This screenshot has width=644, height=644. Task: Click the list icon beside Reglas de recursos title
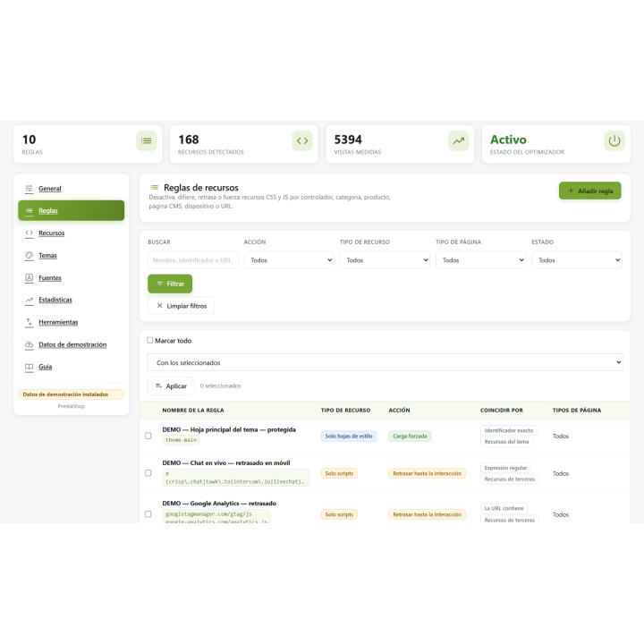[x=154, y=187]
